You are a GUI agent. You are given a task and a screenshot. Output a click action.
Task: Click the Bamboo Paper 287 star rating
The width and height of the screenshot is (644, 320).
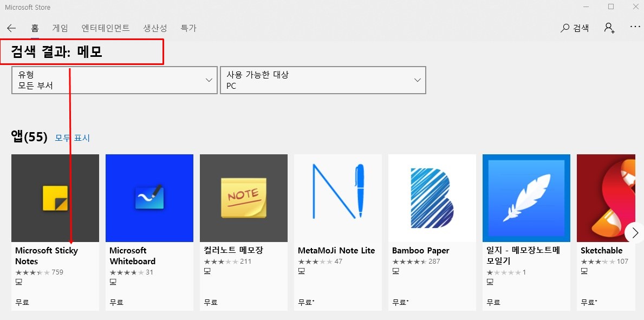click(416, 262)
